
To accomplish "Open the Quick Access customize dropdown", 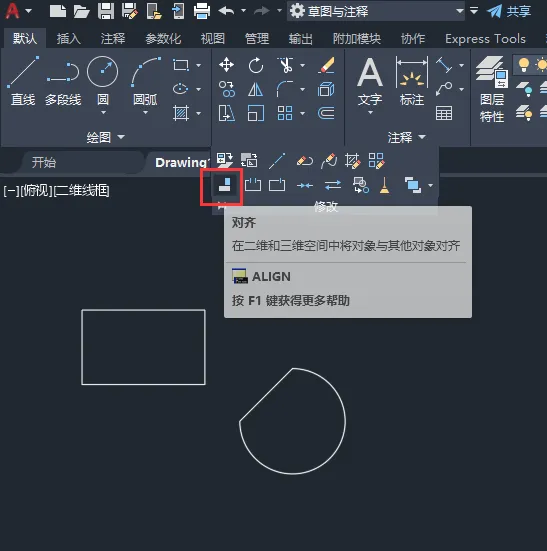I will 474,11.
